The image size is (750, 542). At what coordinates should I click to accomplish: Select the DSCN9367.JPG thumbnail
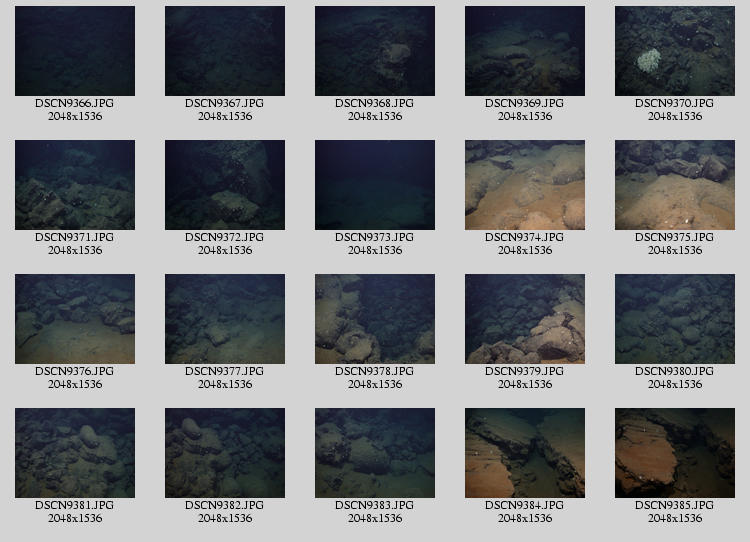coord(225,51)
